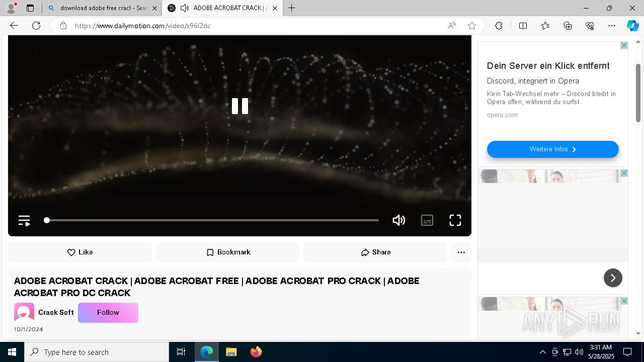Mute the ADOBE ACROBAT CRACK tab audio
This screenshot has width=644, height=362.
pyautogui.click(x=185, y=8)
